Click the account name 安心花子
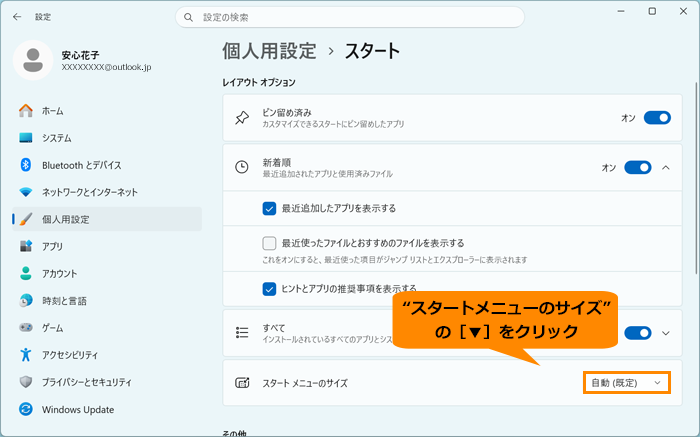700x437 pixels. coord(80,55)
